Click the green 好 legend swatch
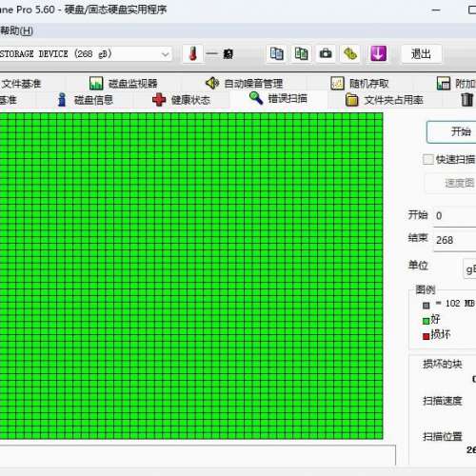Screen dimensions: 476x476 (x=426, y=321)
